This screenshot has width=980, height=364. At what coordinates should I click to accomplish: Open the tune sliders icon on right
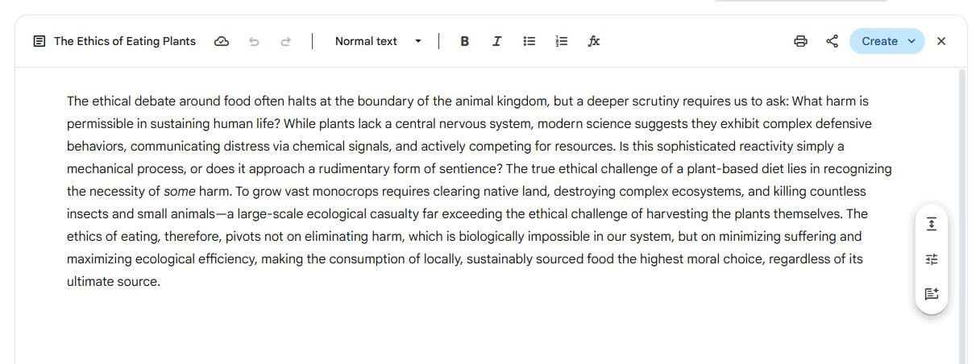(x=932, y=259)
